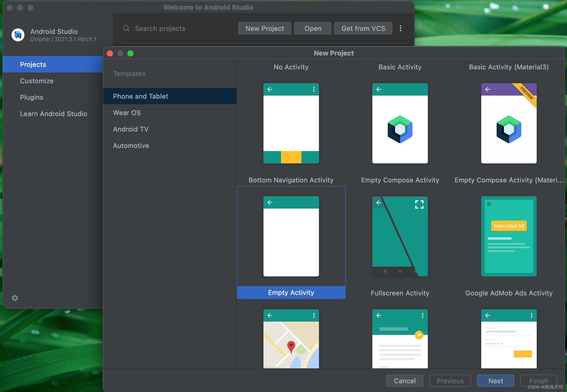
Task: Choose the Google AdMob Ads Activity thumbnail
Action: 509,236
